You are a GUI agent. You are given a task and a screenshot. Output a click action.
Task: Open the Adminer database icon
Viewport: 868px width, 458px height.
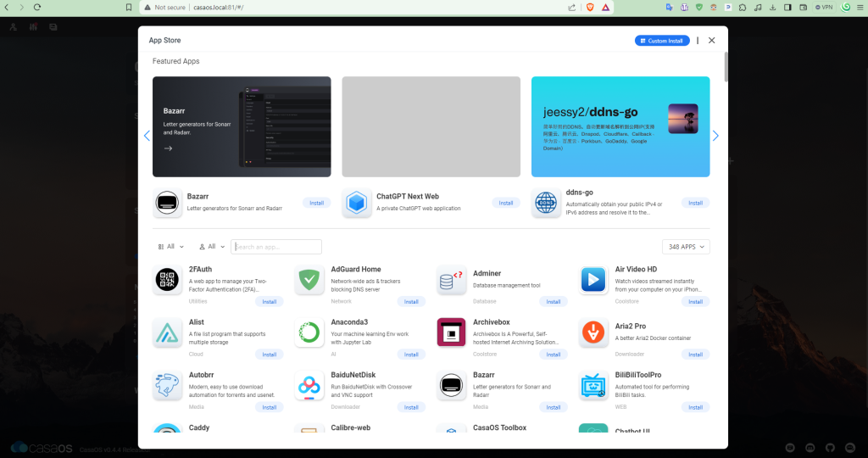click(x=451, y=280)
